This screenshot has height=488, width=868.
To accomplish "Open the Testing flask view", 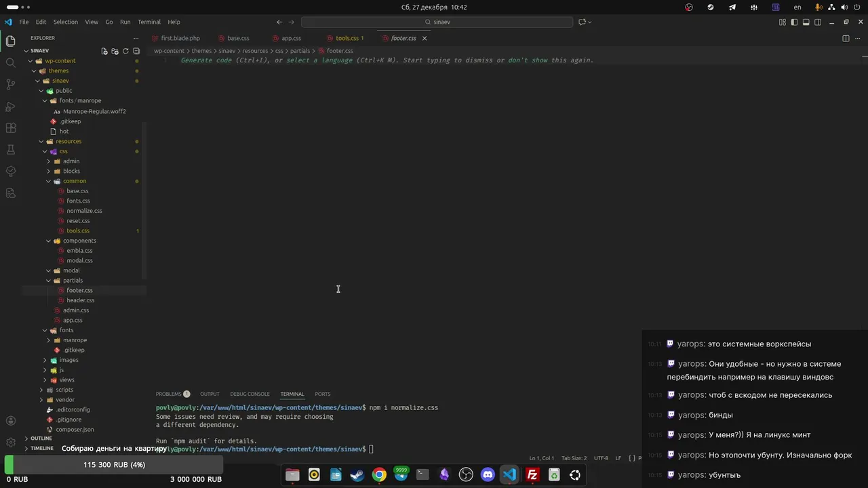I will (x=10, y=150).
